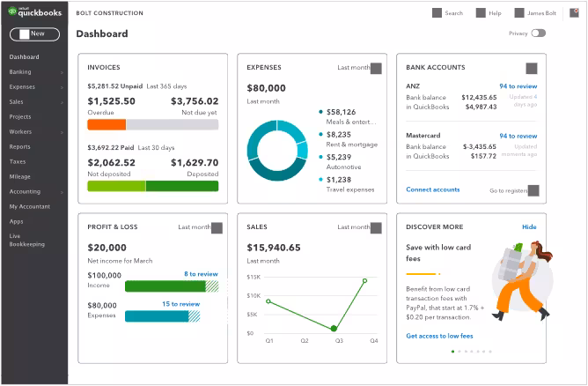Click the orange Overdue invoices bar

click(107, 124)
